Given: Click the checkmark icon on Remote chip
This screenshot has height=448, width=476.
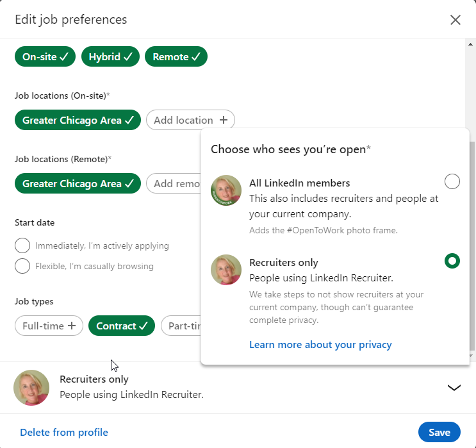Looking at the screenshot, I should pos(196,56).
